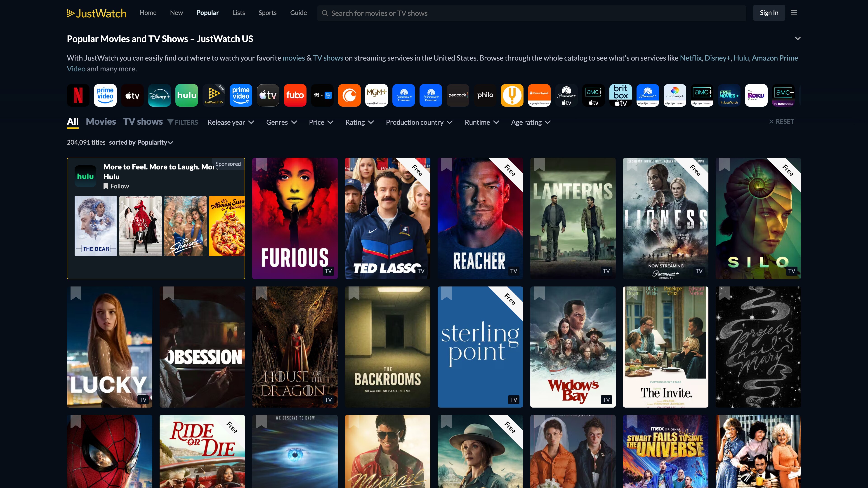Select the white Prime Video provider icon
This screenshot has height=488, width=868.
[x=105, y=95]
